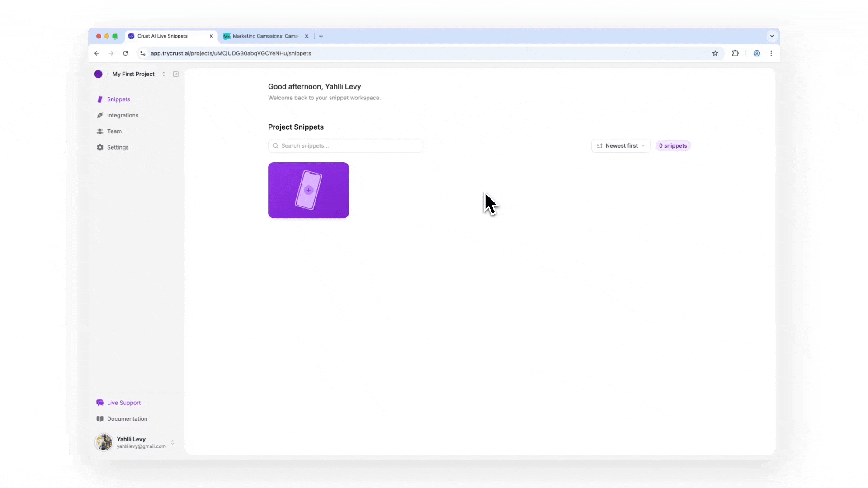The image size is (868, 488).
Task: Expand the Yahlli Levy account menu
Action: click(x=173, y=442)
